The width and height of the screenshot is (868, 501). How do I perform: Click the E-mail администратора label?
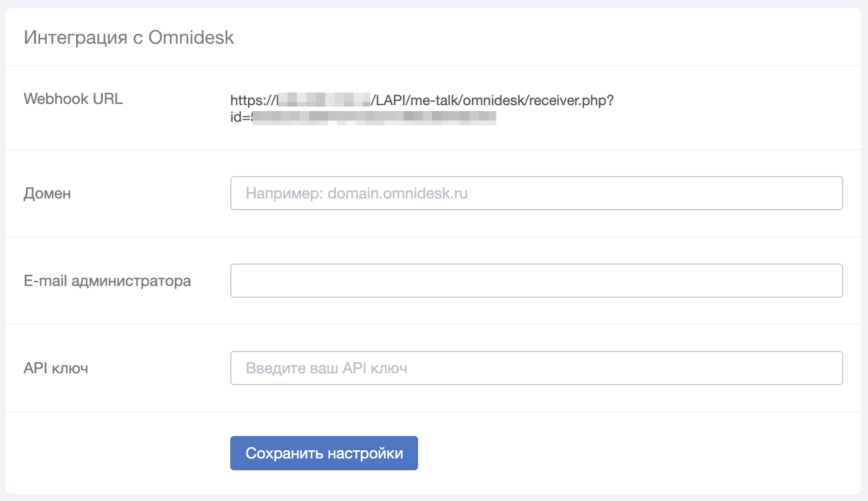pyautogui.click(x=107, y=281)
